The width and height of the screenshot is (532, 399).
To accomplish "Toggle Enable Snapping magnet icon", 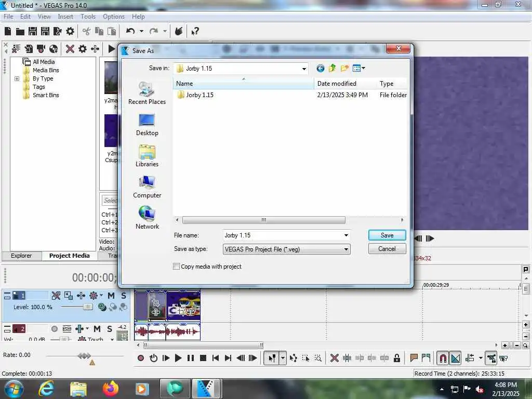I will [443, 358].
